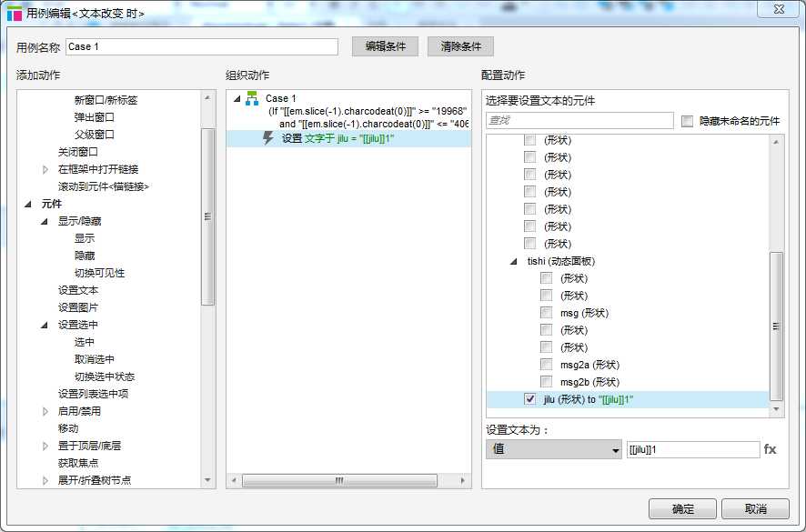The height and width of the screenshot is (532, 806).
Task: Click the fx formula icon
Action: tap(770, 449)
